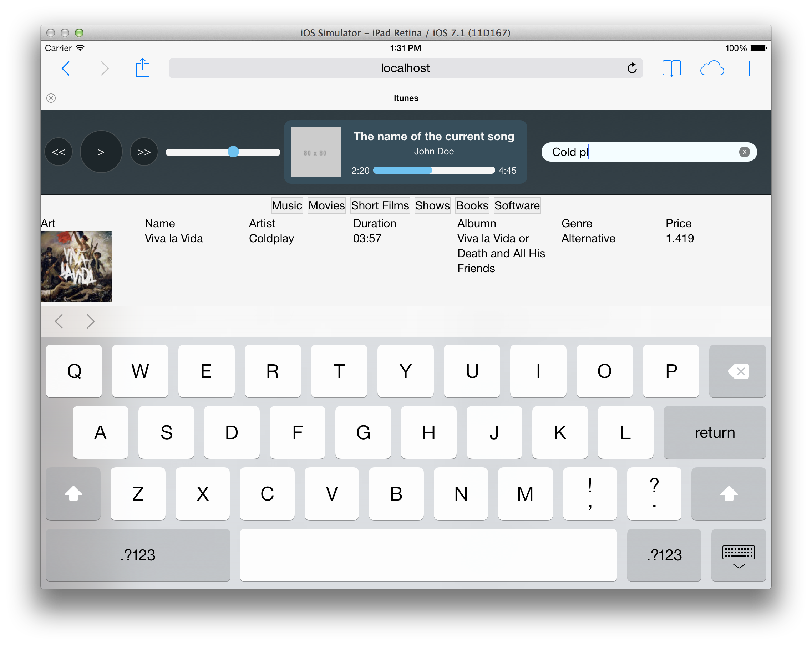Open iCloud tabs cloud icon
The image size is (812, 645).
711,68
